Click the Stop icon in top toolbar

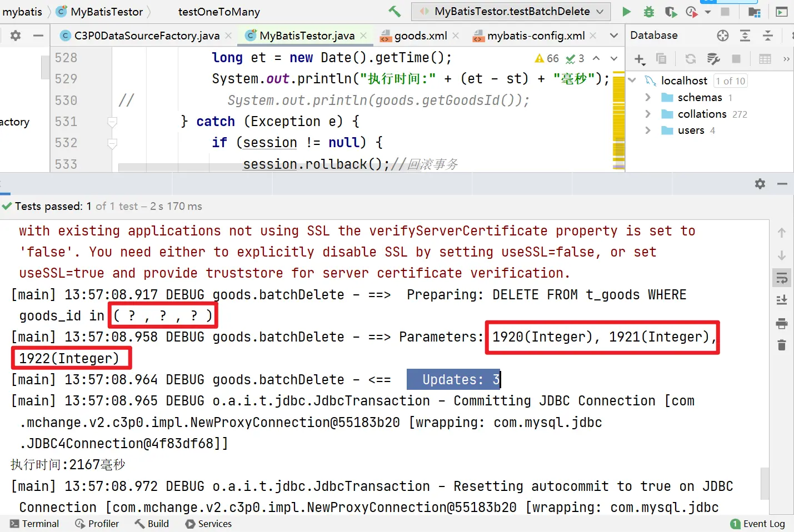point(725,12)
